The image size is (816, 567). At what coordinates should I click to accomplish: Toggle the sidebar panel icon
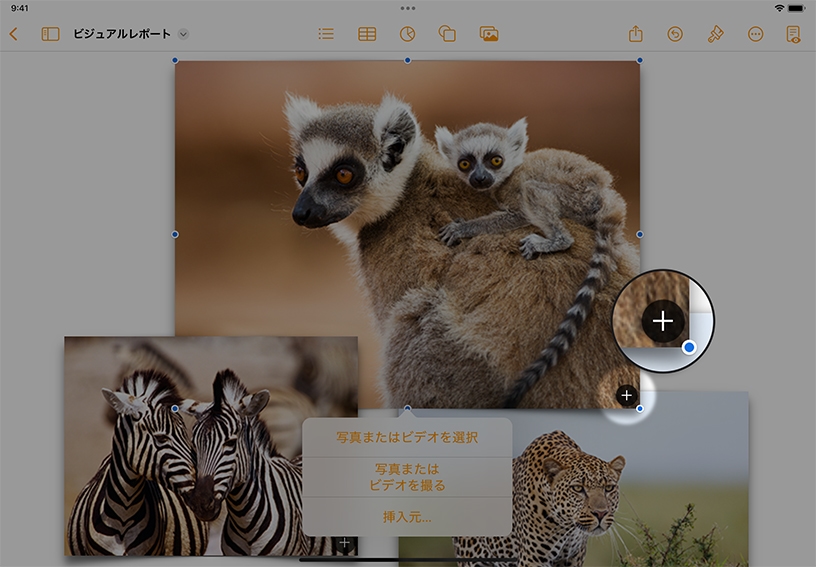[50, 34]
